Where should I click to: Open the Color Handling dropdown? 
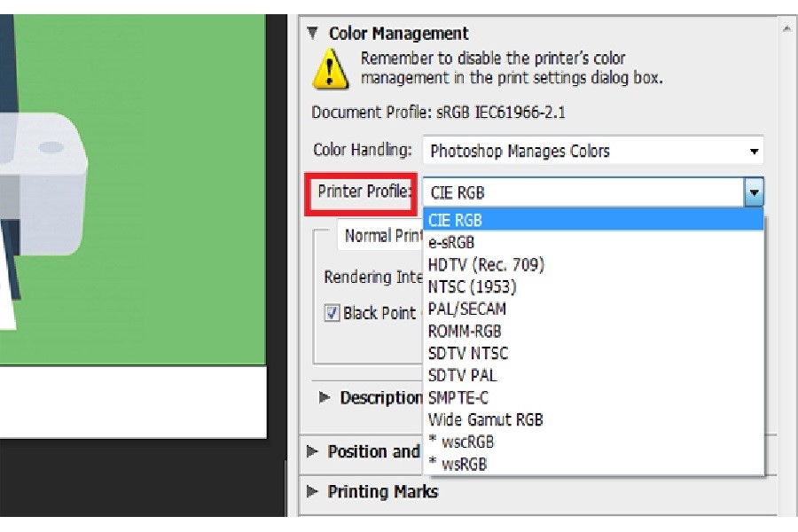point(592,151)
